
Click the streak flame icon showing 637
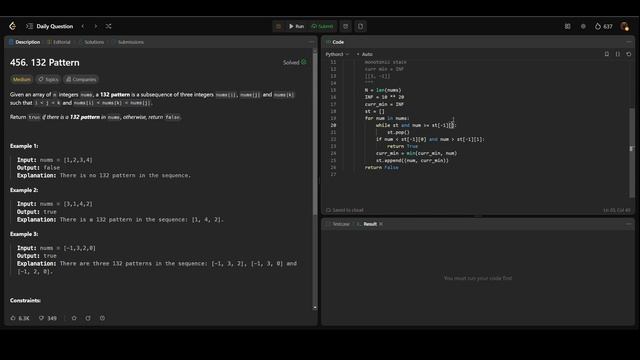[x=604, y=26]
